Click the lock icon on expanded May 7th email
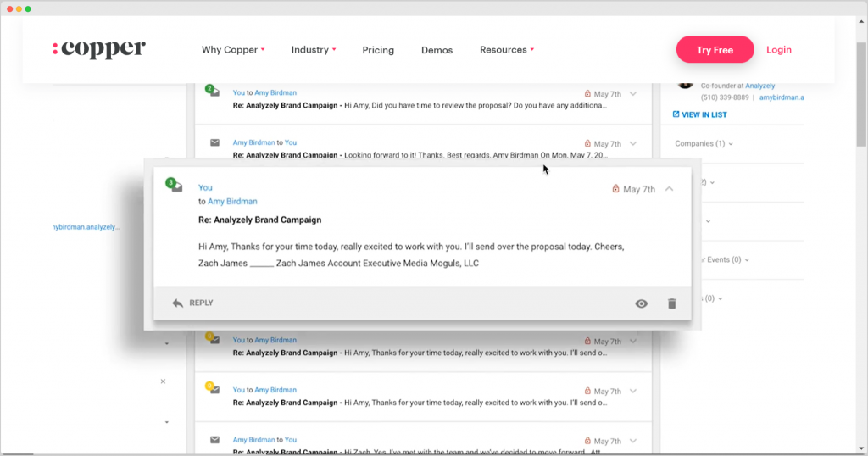 click(615, 189)
